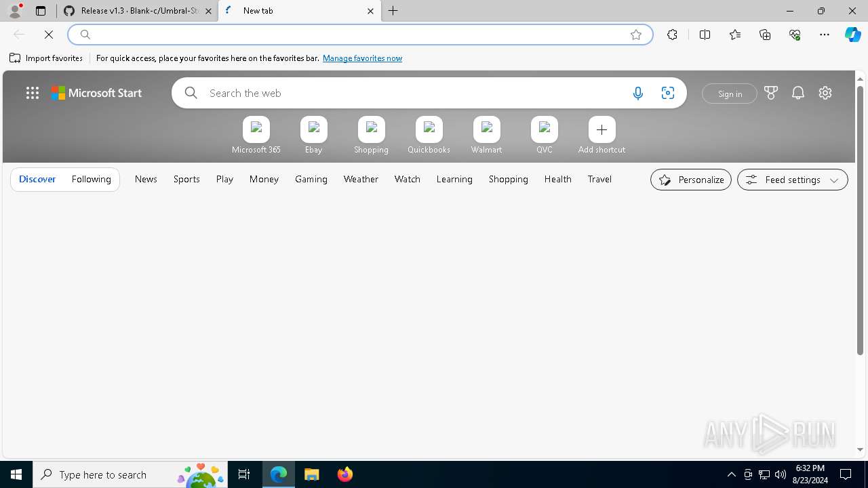Focus the browser address bar

point(360,35)
